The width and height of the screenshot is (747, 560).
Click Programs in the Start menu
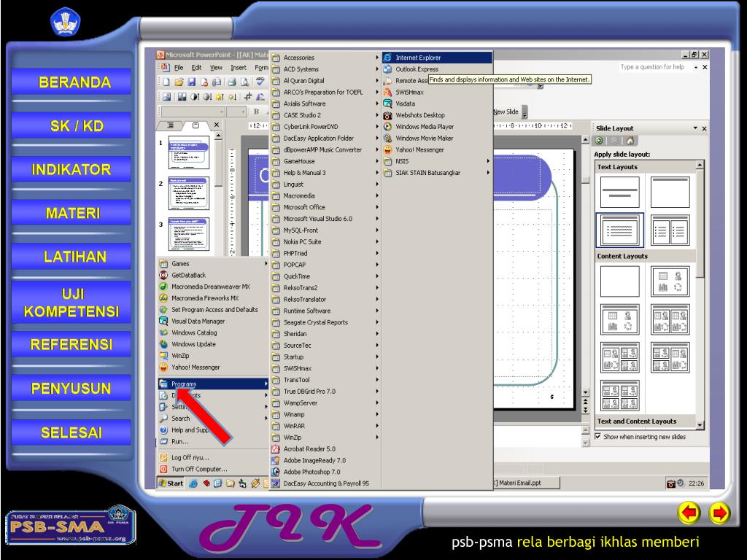point(213,384)
